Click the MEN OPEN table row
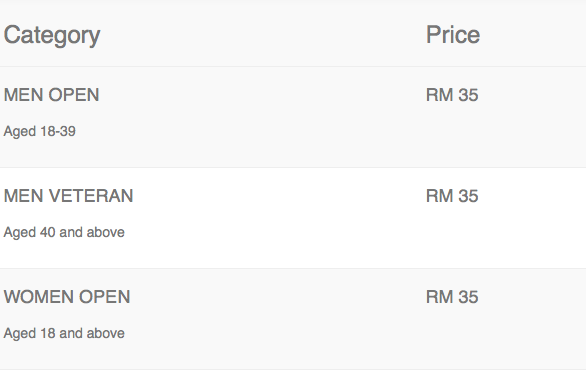The width and height of the screenshot is (586, 385). pos(293,117)
